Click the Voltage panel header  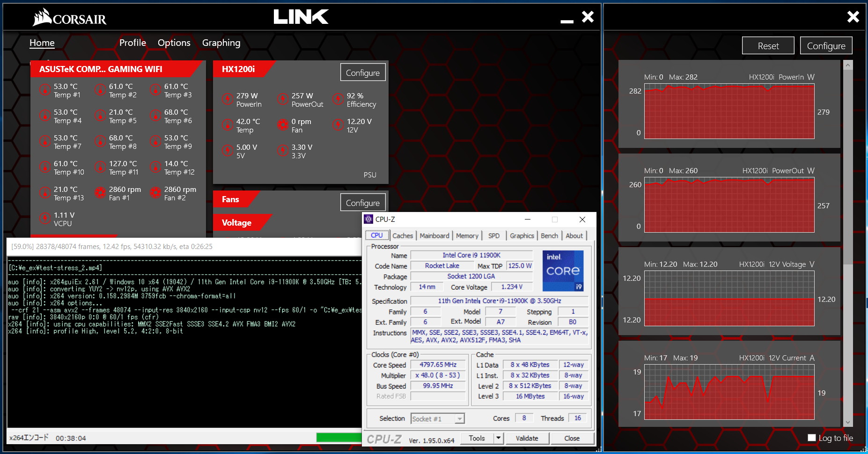[243, 222]
